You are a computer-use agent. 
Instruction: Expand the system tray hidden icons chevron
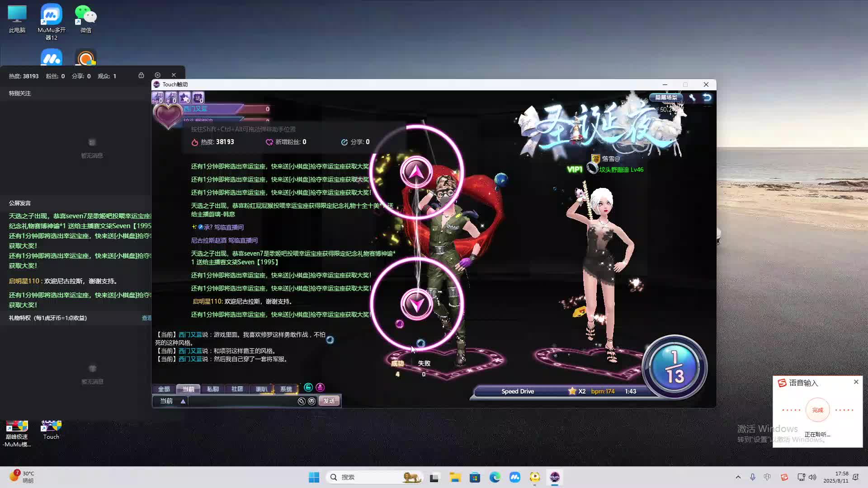tap(738, 477)
